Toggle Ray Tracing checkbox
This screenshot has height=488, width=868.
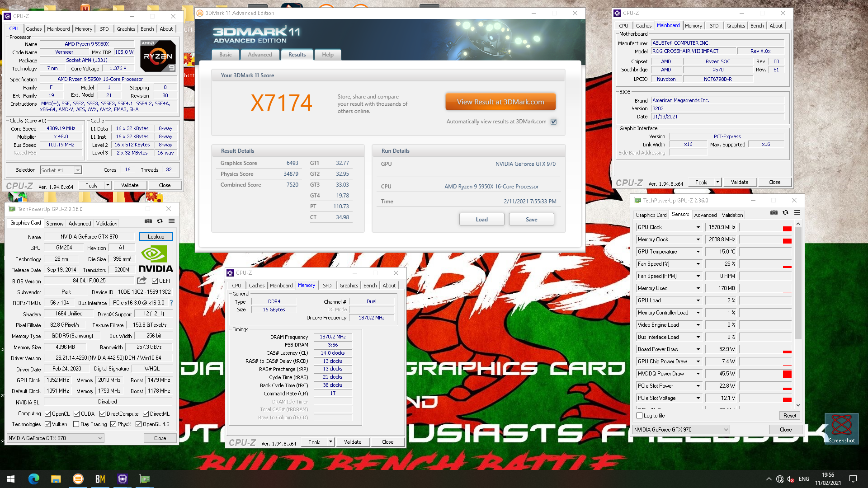coord(76,424)
